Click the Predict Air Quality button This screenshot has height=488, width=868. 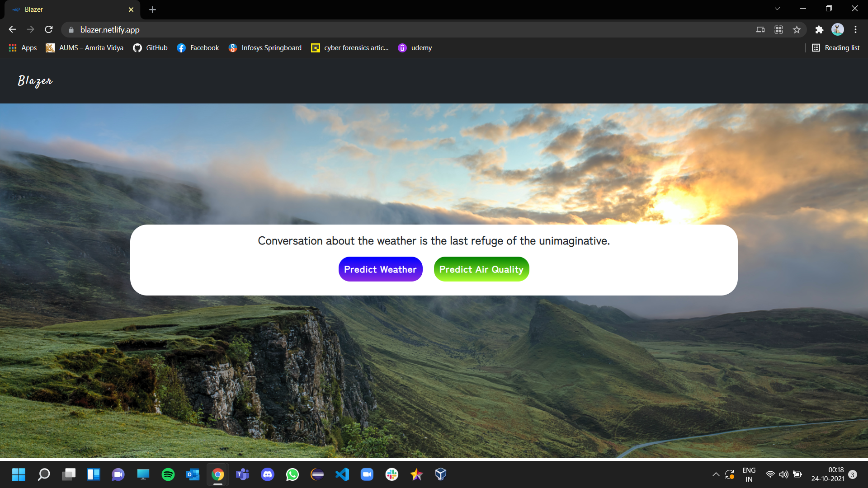click(x=481, y=269)
